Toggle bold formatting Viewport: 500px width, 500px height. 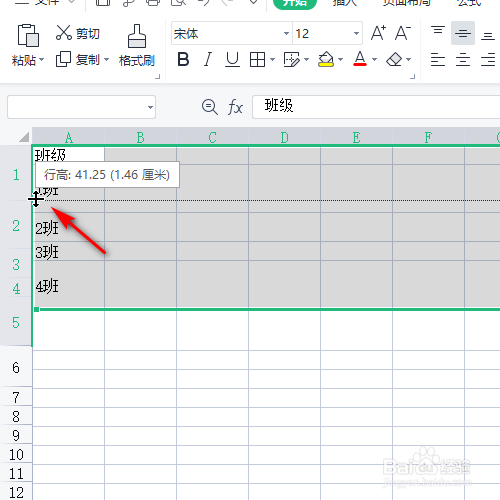[x=183, y=60]
